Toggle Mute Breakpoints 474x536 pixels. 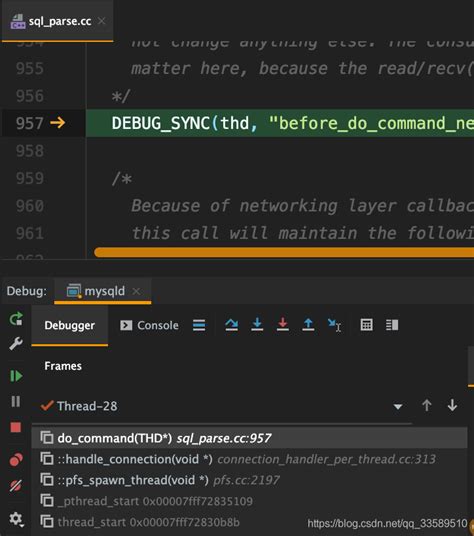(x=16, y=486)
